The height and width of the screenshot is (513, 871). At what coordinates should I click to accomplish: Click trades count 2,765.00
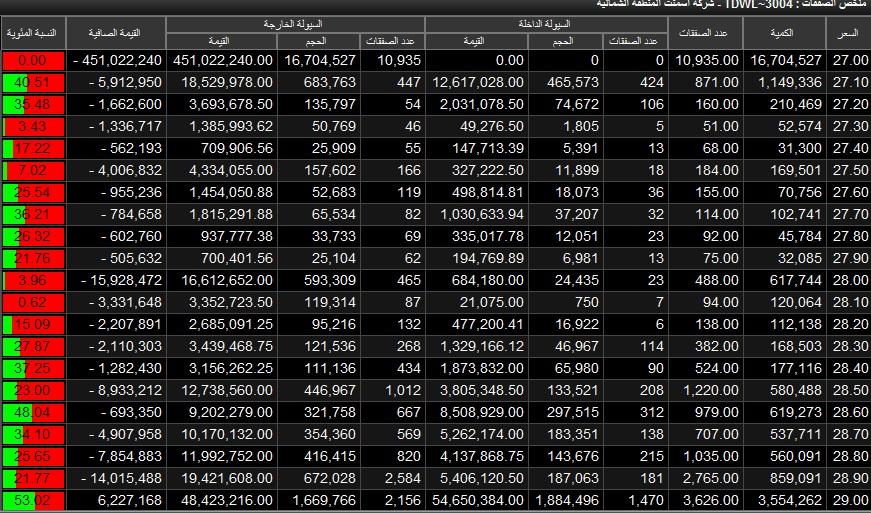coord(705,478)
